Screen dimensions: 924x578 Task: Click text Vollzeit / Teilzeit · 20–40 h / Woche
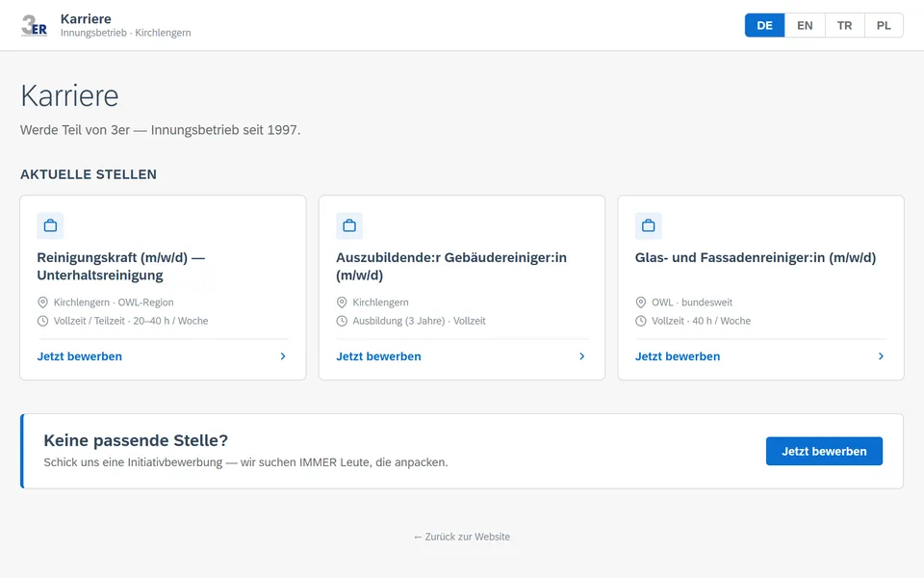click(x=131, y=321)
